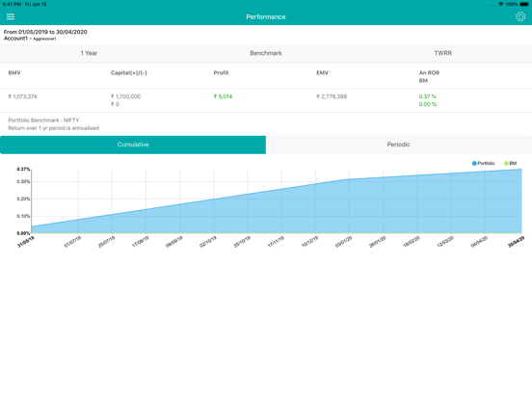
Task: Select the BMV value ₹ 1,073,374
Action: click(22, 96)
